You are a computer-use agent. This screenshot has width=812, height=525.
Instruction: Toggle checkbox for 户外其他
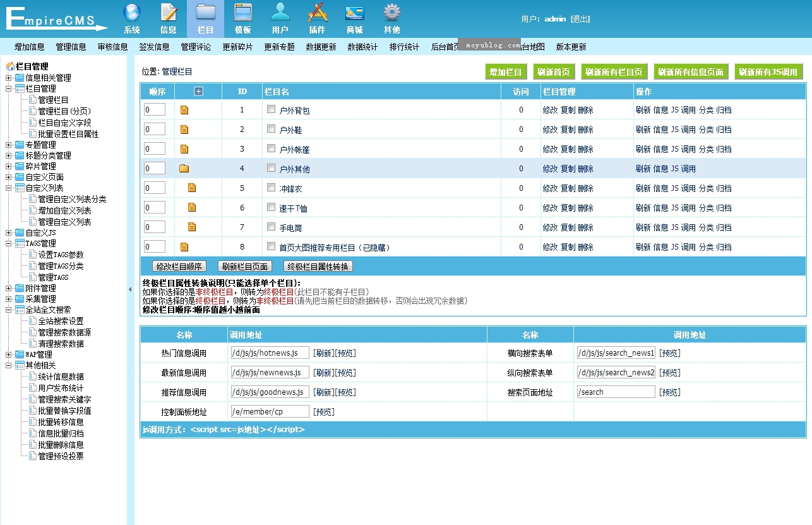click(271, 168)
